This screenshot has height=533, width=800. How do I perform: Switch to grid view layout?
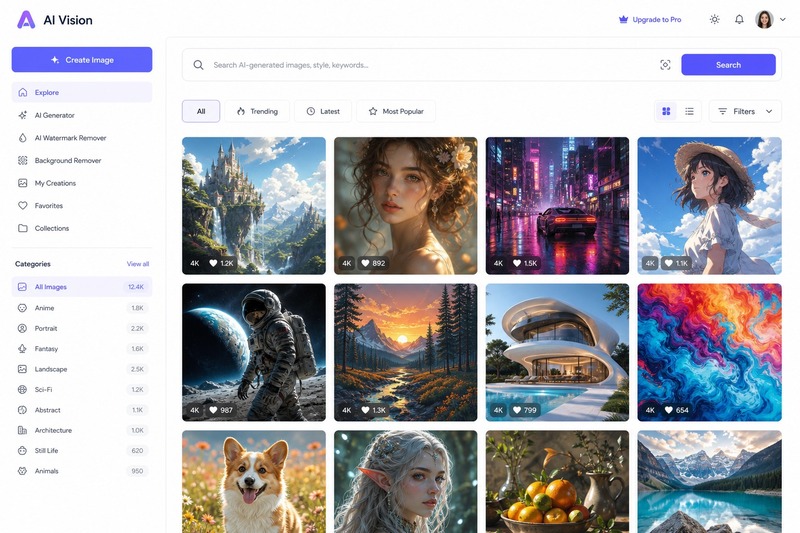(666, 111)
